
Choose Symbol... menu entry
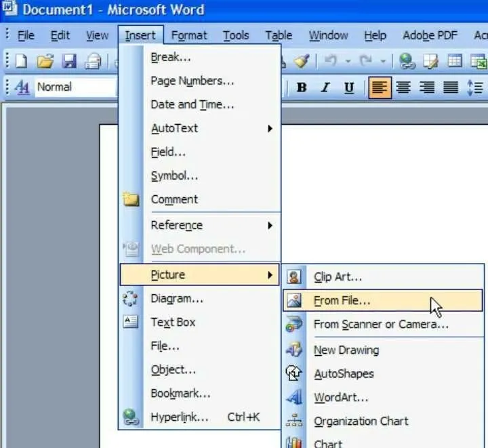point(200,176)
